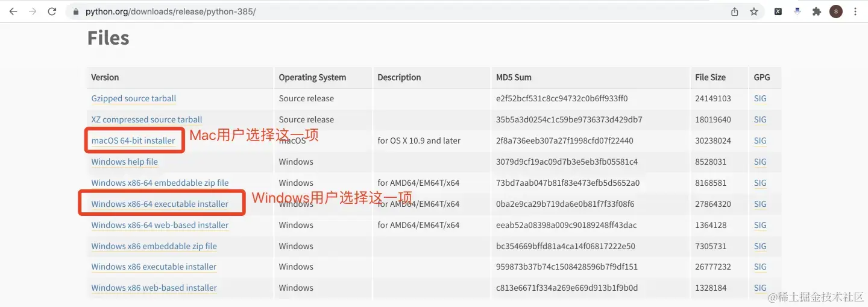Click file size 8168581
Screen dimensions: 868x307
pyautogui.click(x=711, y=183)
